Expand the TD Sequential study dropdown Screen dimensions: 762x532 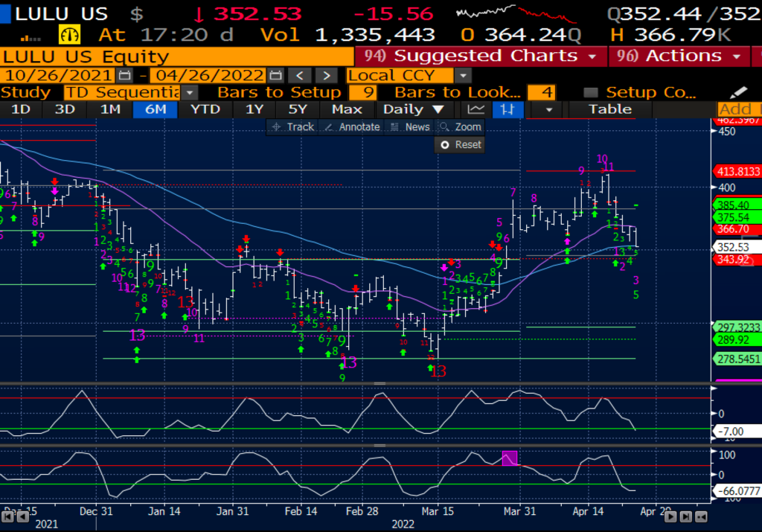coord(190,92)
